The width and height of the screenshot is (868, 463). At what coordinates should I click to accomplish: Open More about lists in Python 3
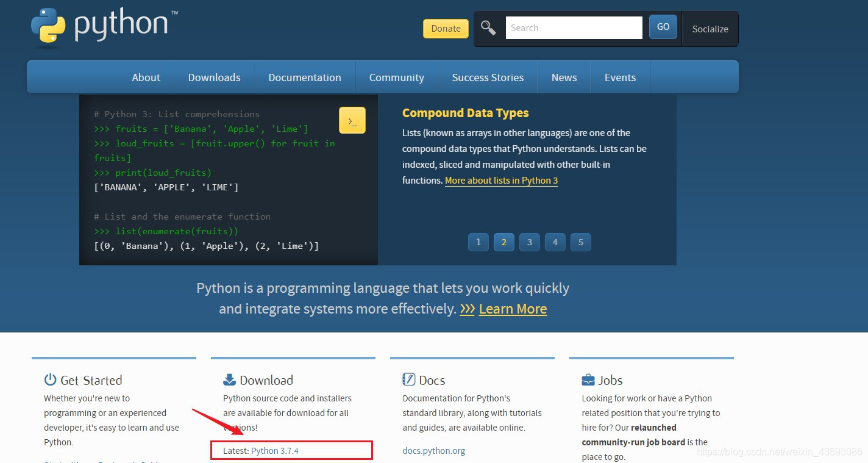pyautogui.click(x=501, y=180)
